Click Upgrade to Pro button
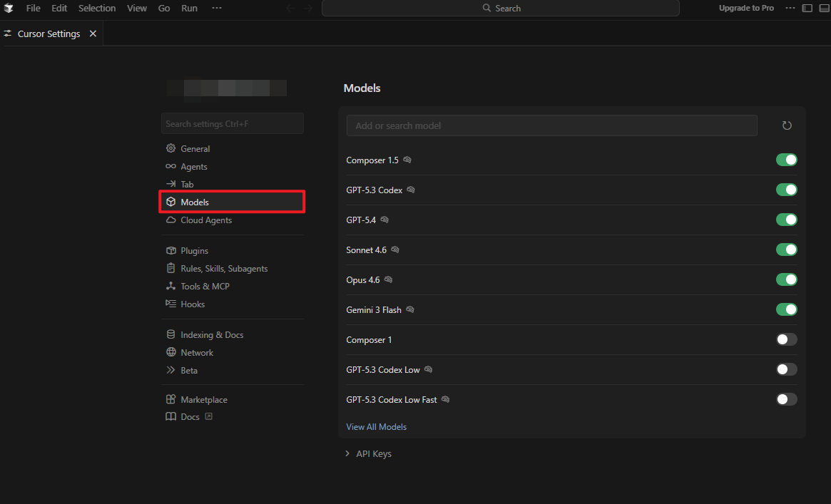Image resolution: width=831 pixels, height=504 pixels. click(746, 8)
